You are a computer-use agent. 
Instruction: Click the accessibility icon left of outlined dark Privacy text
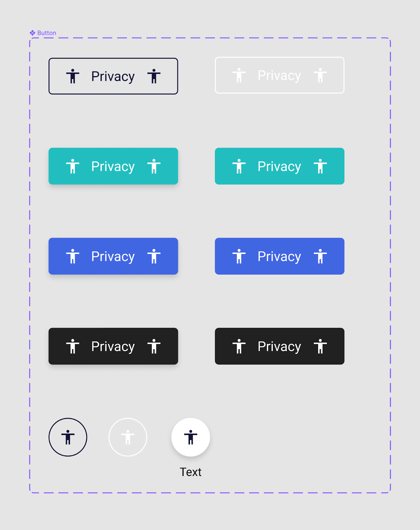tap(73, 76)
